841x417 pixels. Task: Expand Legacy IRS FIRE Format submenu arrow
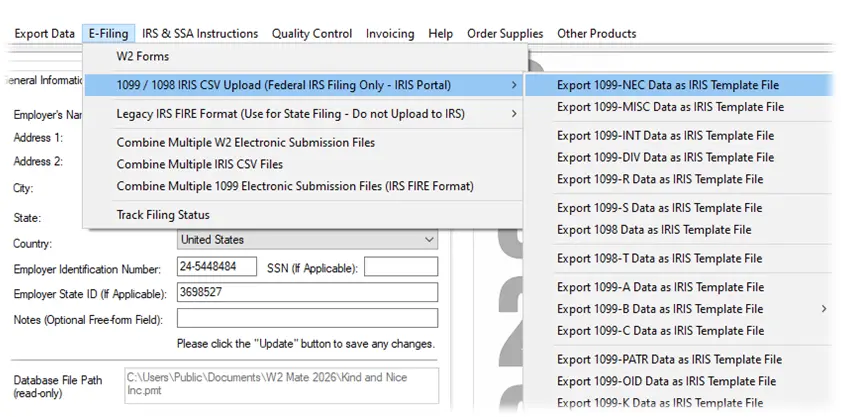click(514, 114)
